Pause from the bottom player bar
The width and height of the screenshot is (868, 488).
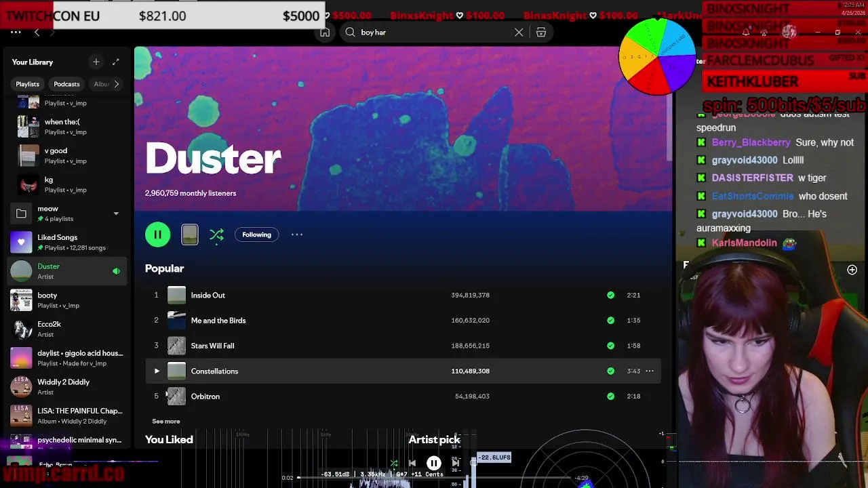(x=434, y=464)
